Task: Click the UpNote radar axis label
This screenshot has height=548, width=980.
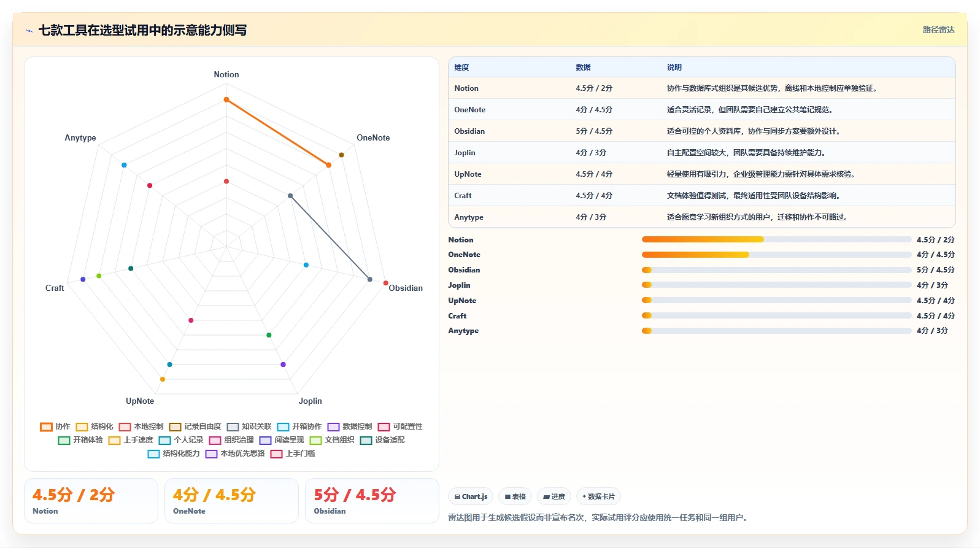Action: pos(140,401)
